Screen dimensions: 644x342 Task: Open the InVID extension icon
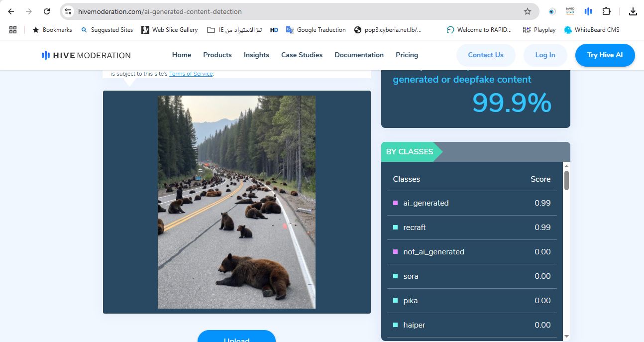point(570,11)
